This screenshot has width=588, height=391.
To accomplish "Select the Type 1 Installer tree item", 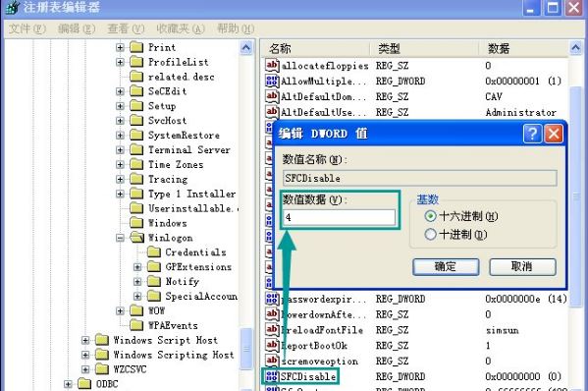I will tap(191, 194).
